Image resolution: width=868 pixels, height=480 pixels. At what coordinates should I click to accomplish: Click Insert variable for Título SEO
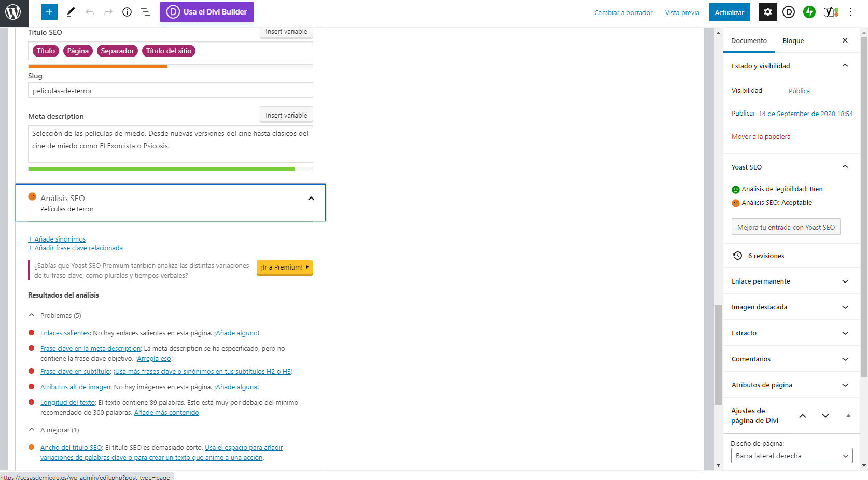click(286, 32)
